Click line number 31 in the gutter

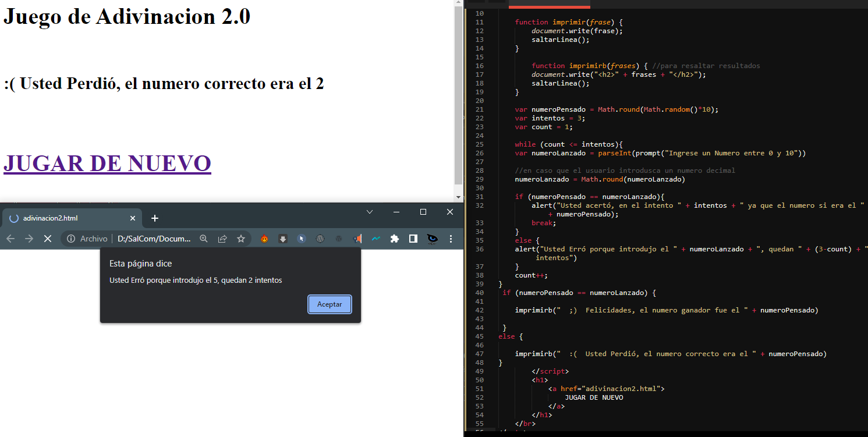click(479, 197)
